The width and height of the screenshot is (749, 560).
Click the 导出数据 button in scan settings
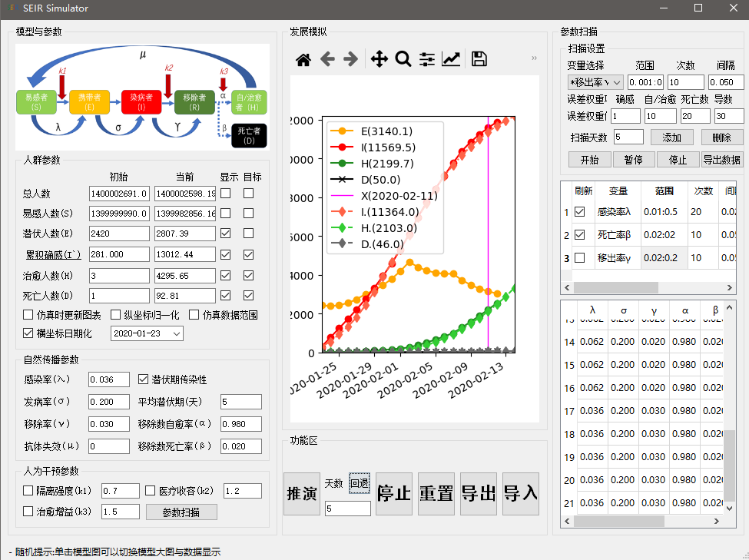722,159
